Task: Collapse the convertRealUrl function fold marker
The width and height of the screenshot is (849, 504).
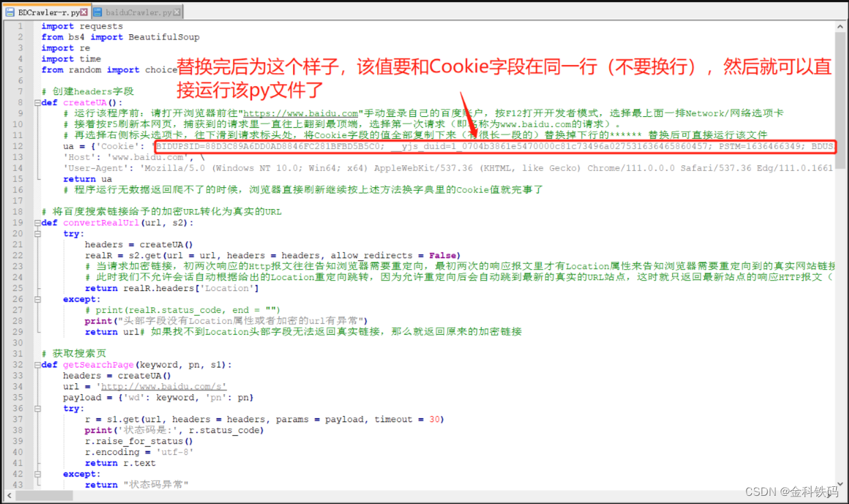Action: (36, 223)
